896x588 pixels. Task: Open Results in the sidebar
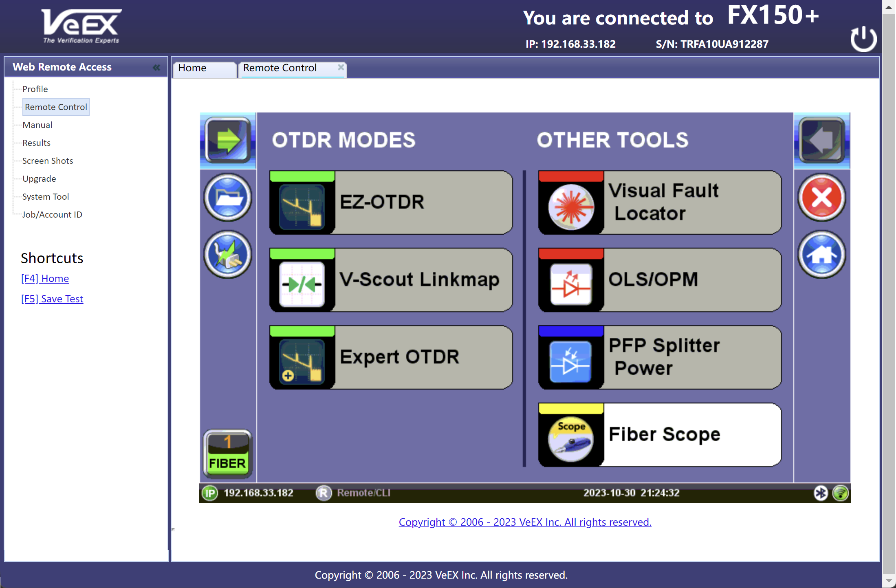pos(36,143)
